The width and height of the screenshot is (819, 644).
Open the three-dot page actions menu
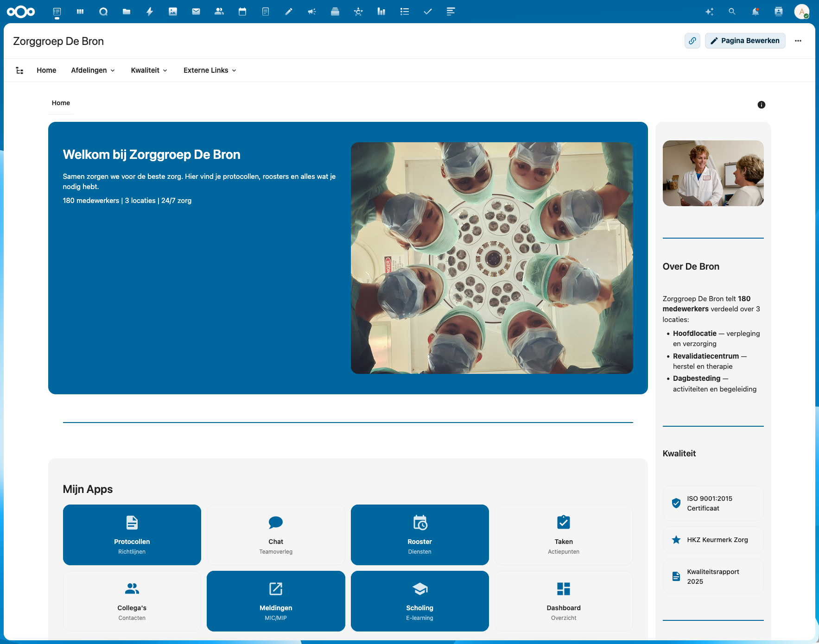point(798,41)
